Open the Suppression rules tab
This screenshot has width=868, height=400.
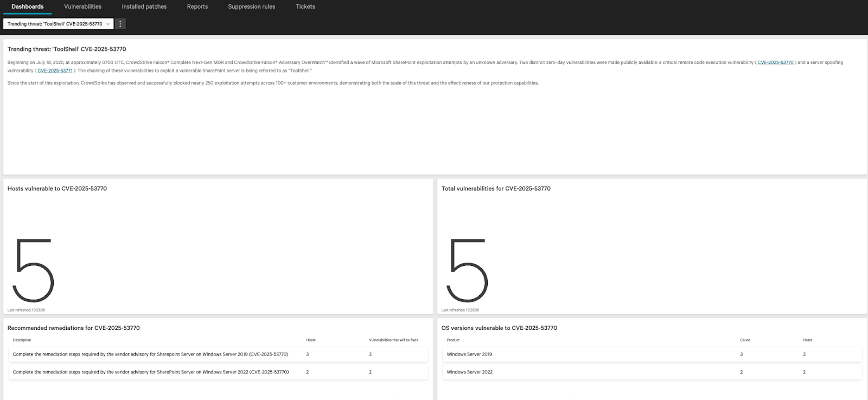[x=251, y=7]
